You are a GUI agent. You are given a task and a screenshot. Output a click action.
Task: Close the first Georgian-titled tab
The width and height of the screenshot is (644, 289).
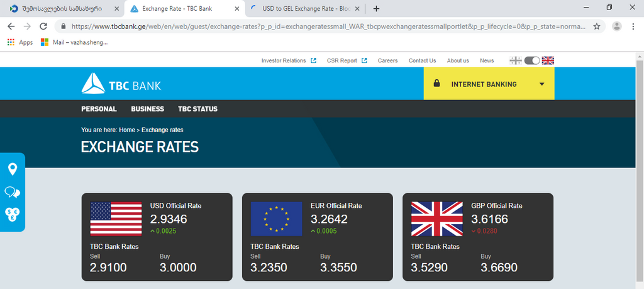[116, 9]
